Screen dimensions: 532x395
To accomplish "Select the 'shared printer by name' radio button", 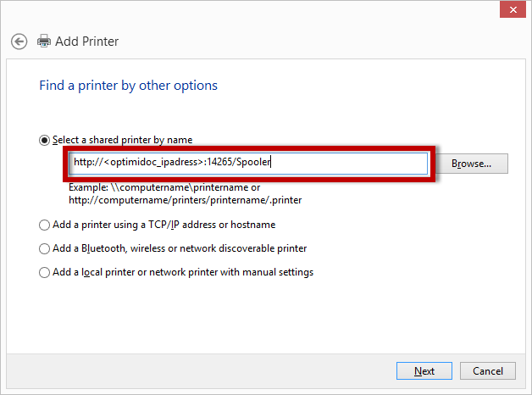I will (45, 139).
